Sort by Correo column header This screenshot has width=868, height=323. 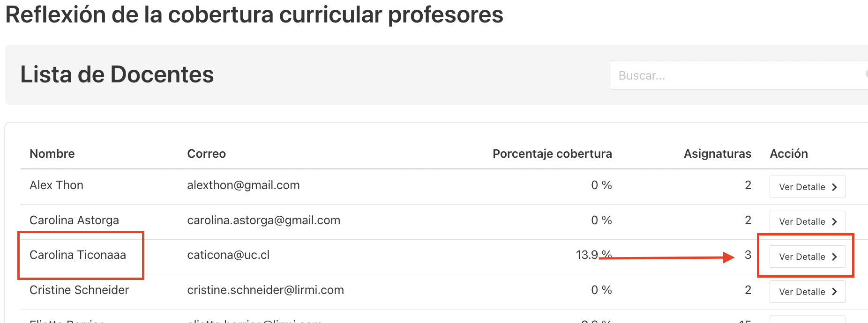pos(206,154)
